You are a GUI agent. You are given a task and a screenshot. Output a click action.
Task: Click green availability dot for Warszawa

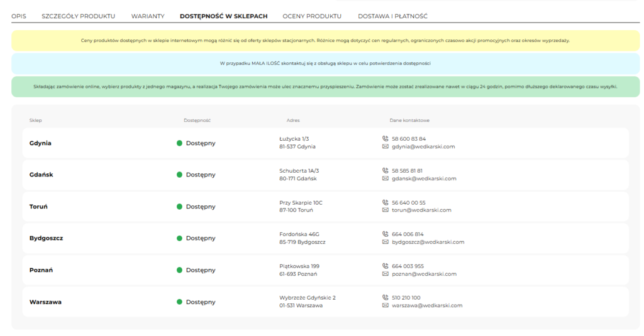pyautogui.click(x=179, y=302)
